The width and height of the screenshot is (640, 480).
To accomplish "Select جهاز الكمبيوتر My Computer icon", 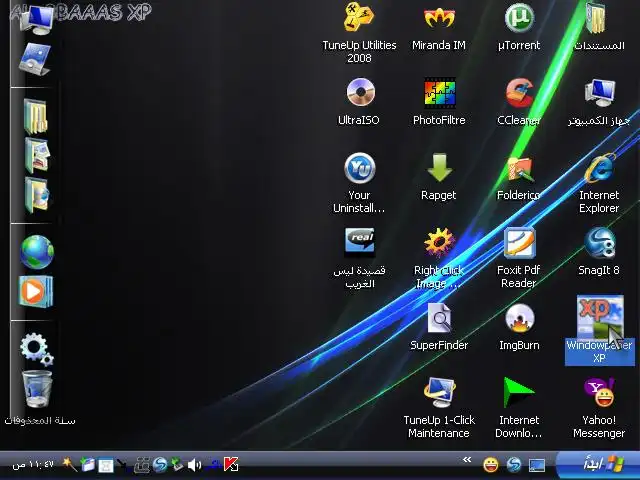I will coord(599,102).
